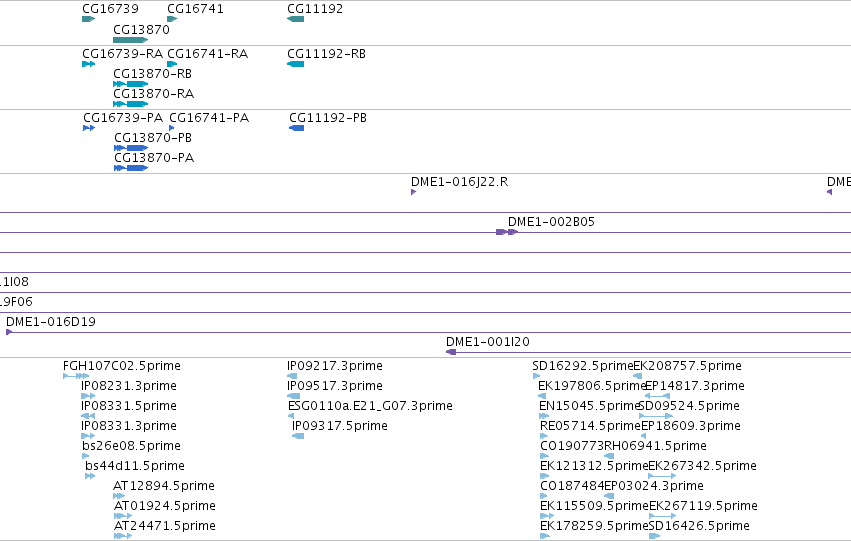Select the CG11192-PB protein glyph
The image size is (851, 541).
tap(296, 128)
